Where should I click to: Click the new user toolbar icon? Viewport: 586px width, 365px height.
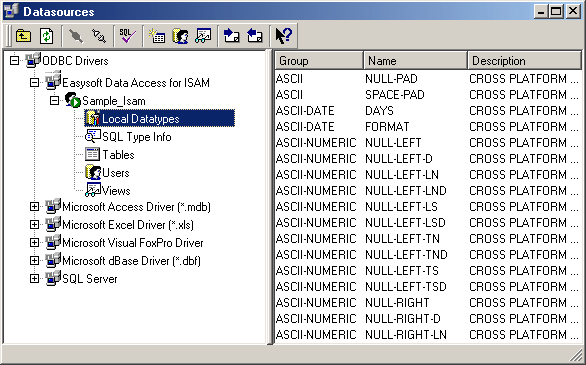[180, 36]
